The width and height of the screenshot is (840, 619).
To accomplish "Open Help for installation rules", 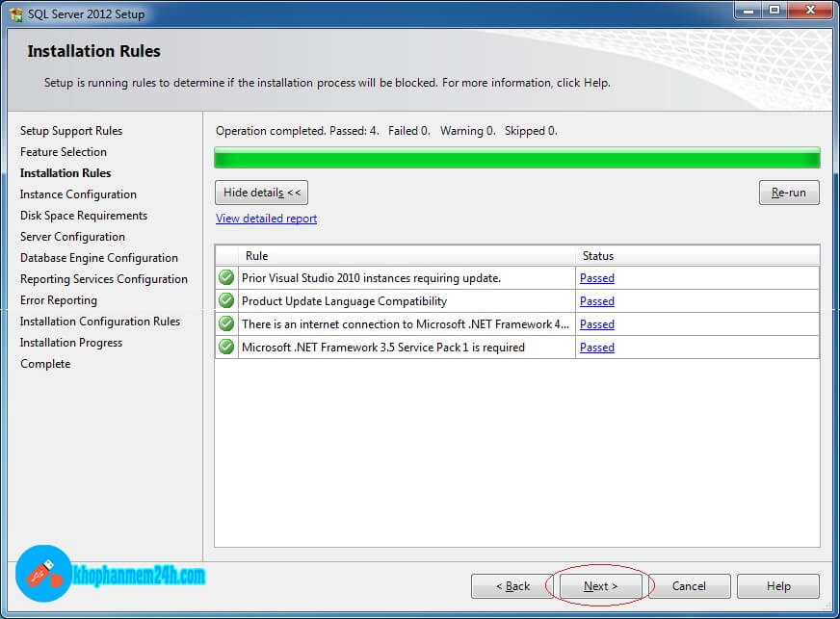I will pos(778,585).
